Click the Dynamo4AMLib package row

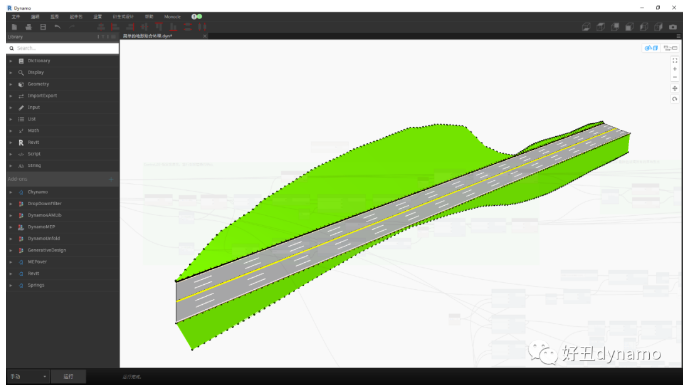[63, 216]
